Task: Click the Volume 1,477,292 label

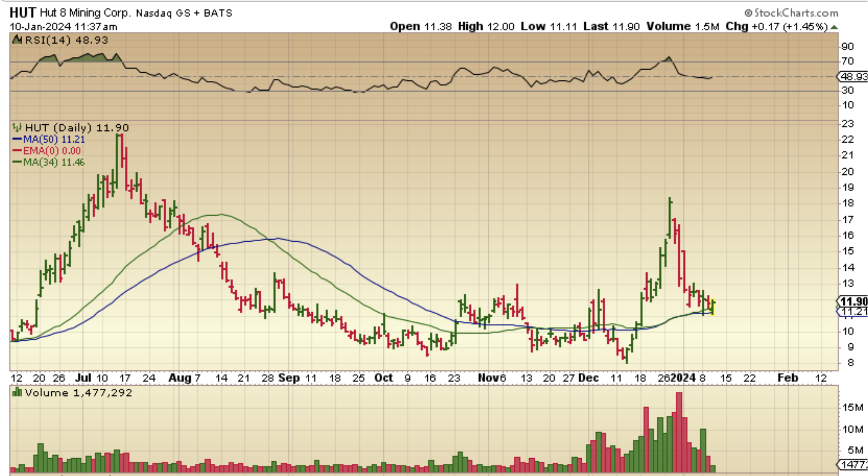Action: [x=78, y=393]
